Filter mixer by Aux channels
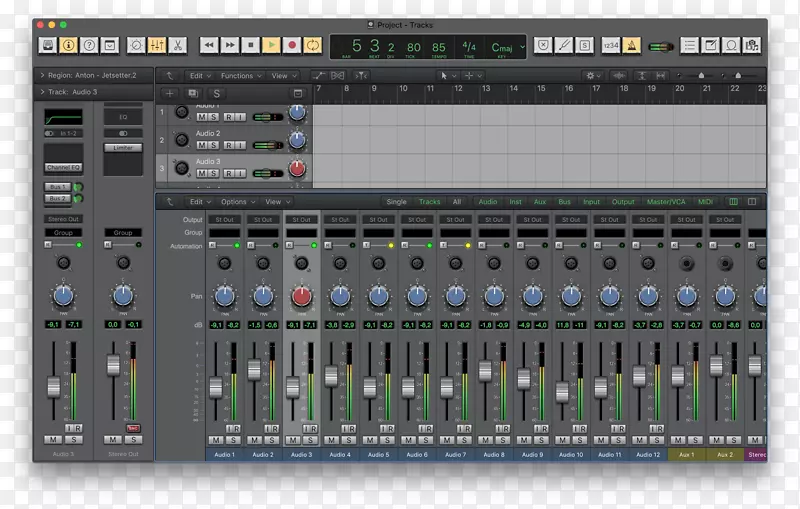 pyautogui.click(x=538, y=202)
